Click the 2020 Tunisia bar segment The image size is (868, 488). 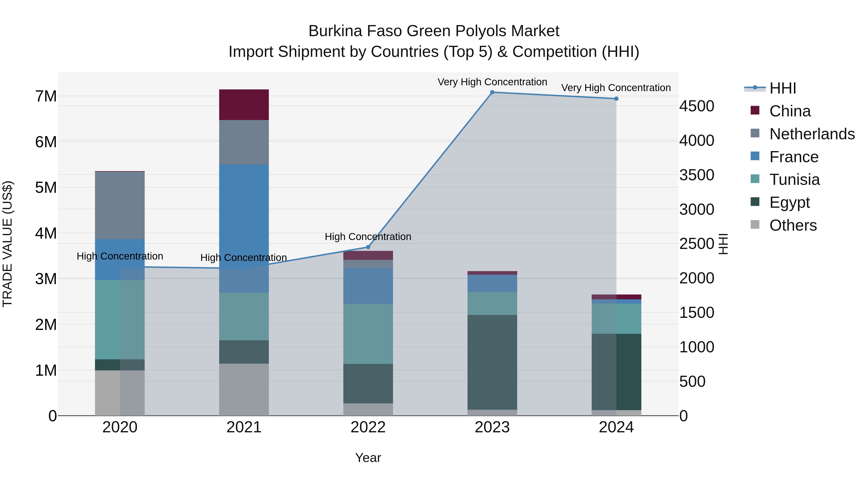pyautogui.click(x=120, y=320)
